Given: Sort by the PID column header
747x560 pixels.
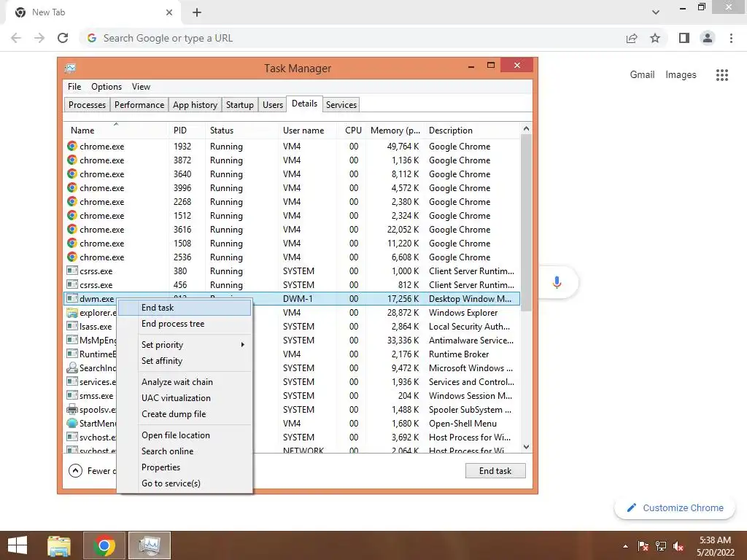Looking at the screenshot, I should 187,131.
